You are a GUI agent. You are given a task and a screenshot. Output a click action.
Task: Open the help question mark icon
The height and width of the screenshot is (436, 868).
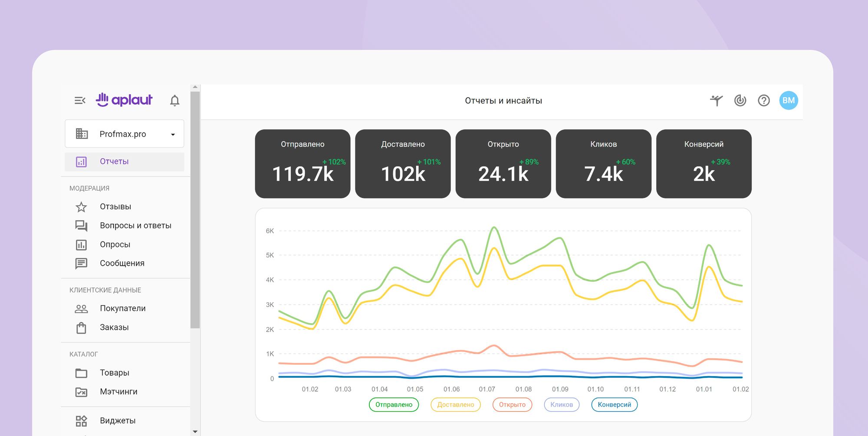click(763, 101)
